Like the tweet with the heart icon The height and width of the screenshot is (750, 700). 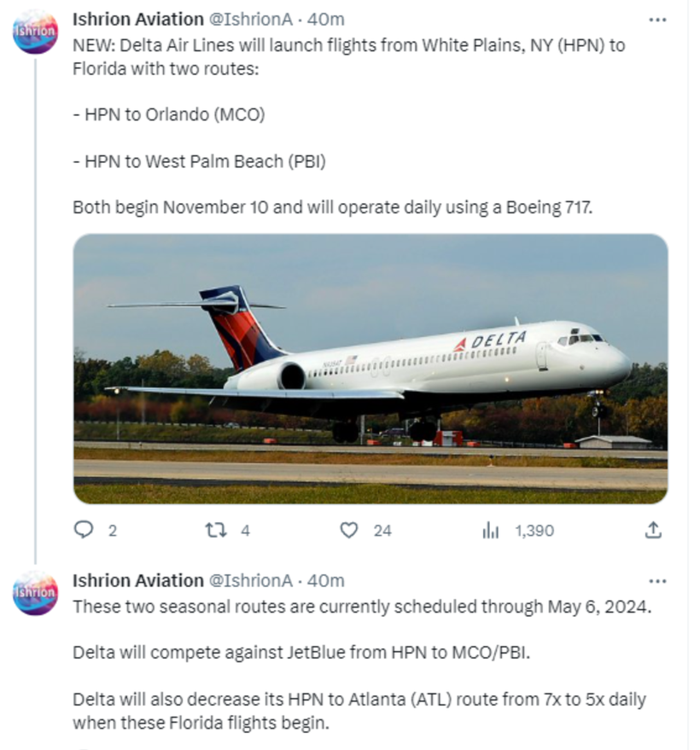(349, 530)
